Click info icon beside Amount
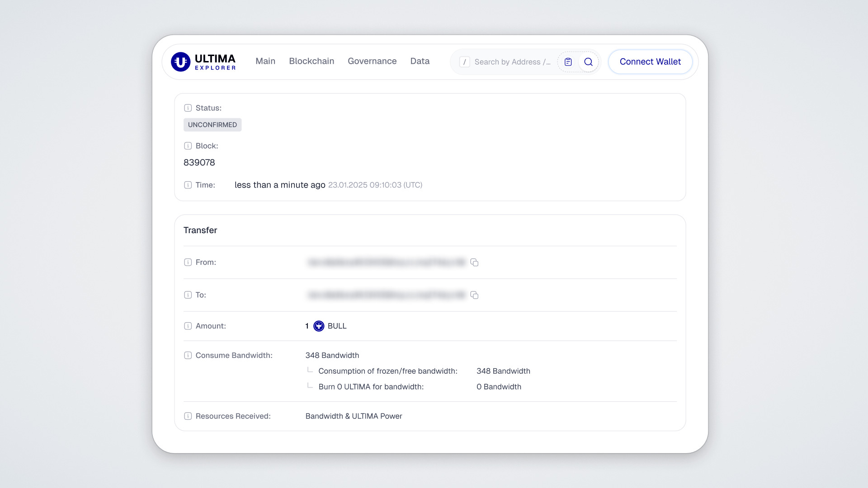The width and height of the screenshot is (868, 488). 188,326
